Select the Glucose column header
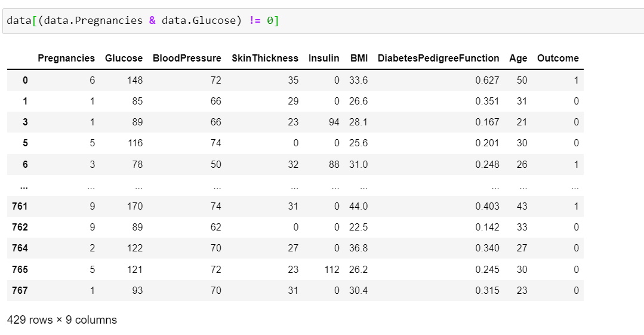Viewport: 644px width, 335px height. pos(124,59)
